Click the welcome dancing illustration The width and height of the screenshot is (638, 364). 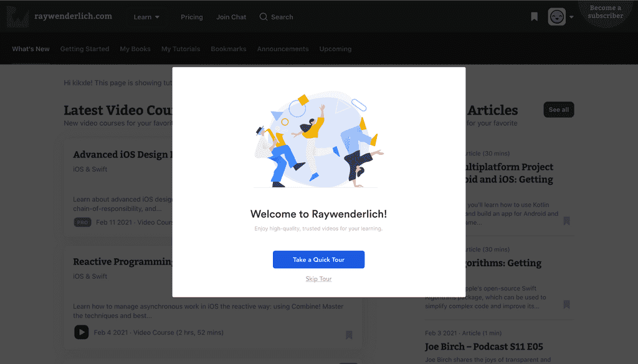click(x=318, y=140)
